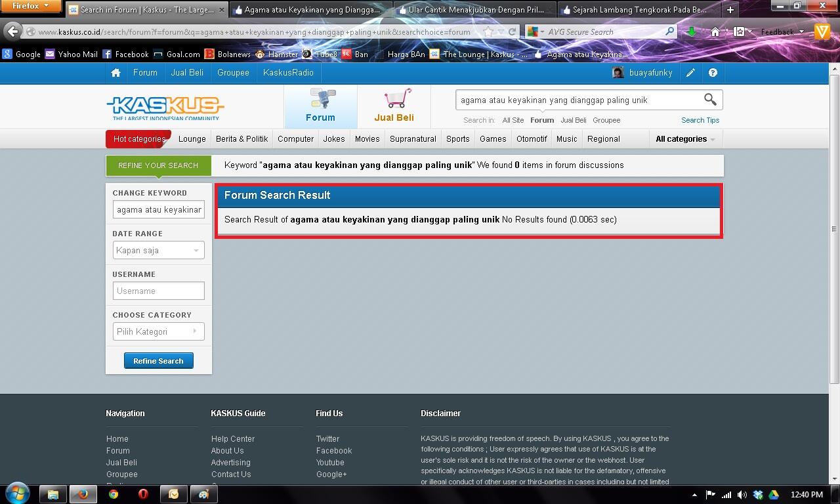The image size is (840, 504).
Task: Open the Berita & Politik category
Action: (242, 139)
